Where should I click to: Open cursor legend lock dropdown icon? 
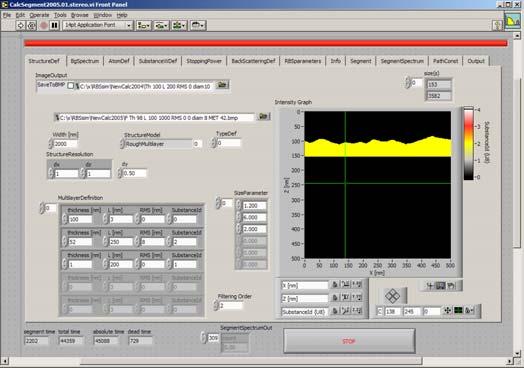[x=470, y=311]
